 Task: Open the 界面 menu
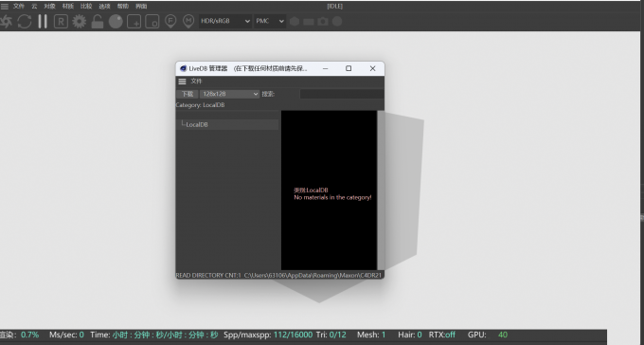[141, 7]
